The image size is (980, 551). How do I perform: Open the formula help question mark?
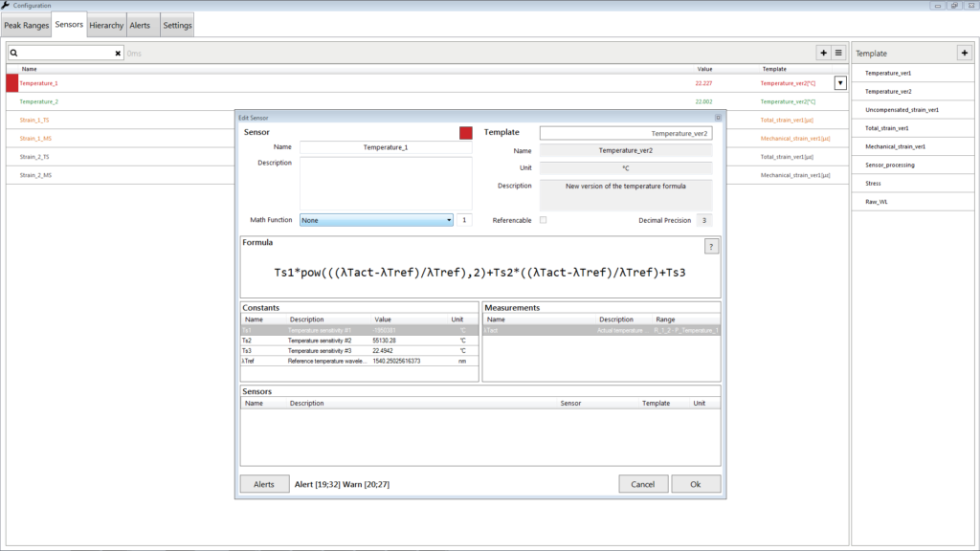tap(711, 247)
